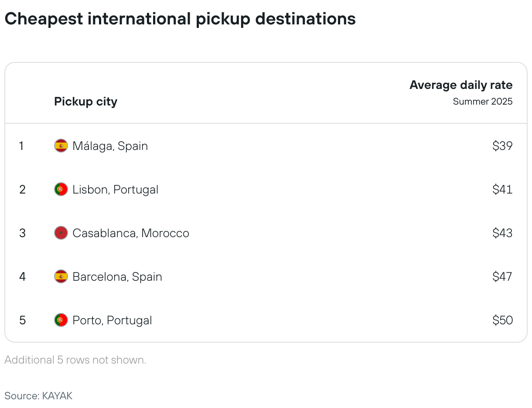
Task: Click the $41 rate for Lisbon
Action: [502, 190]
